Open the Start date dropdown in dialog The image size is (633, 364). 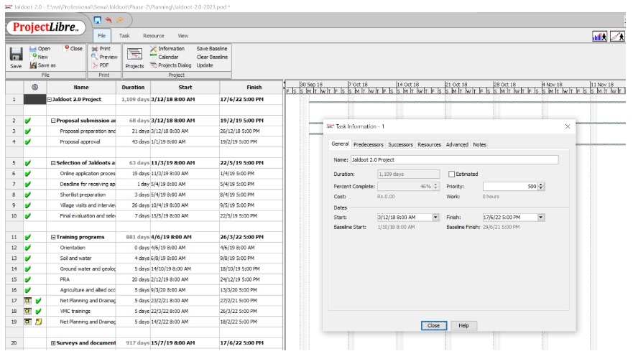click(435, 218)
